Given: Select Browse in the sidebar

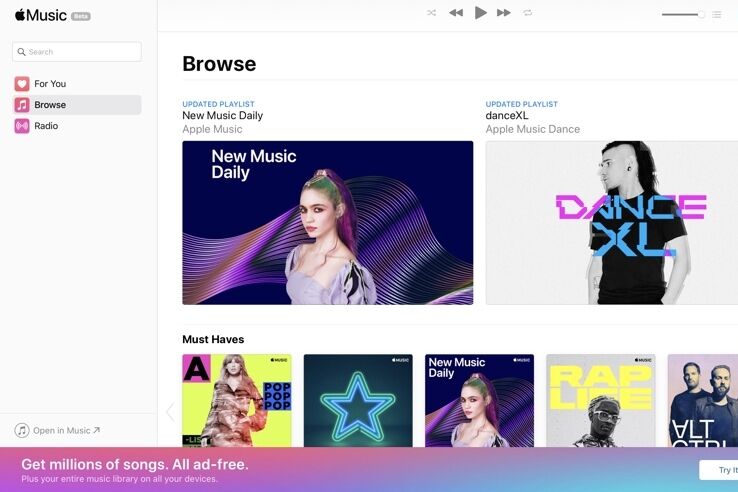Looking at the screenshot, I should pos(78,105).
